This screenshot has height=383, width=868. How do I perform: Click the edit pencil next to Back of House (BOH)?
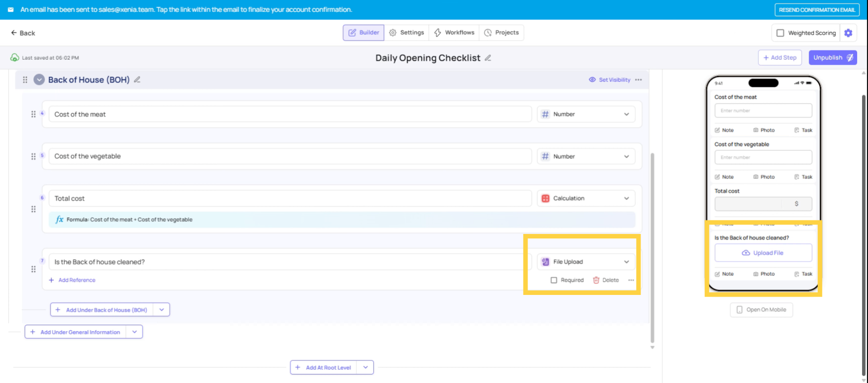pyautogui.click(x=137, y=79)
